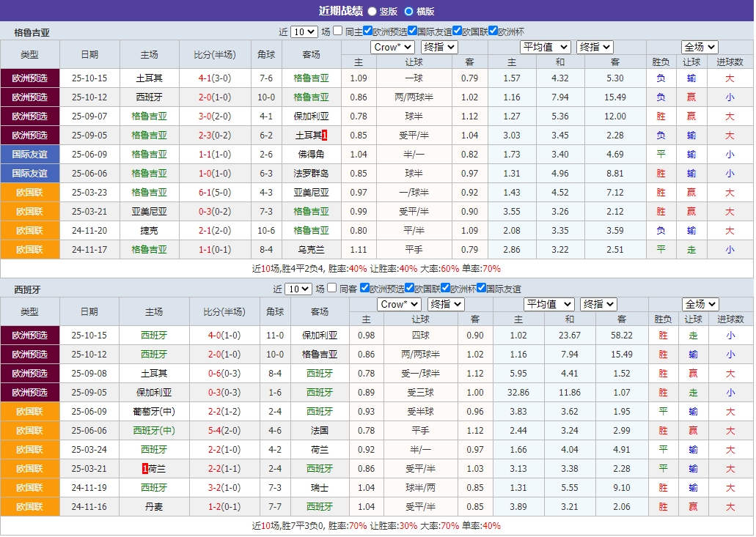Click the 格鲁吉亚 home link in 25-09-07 row
This screenshot has height=537, width=756.
tap(152, 116)
